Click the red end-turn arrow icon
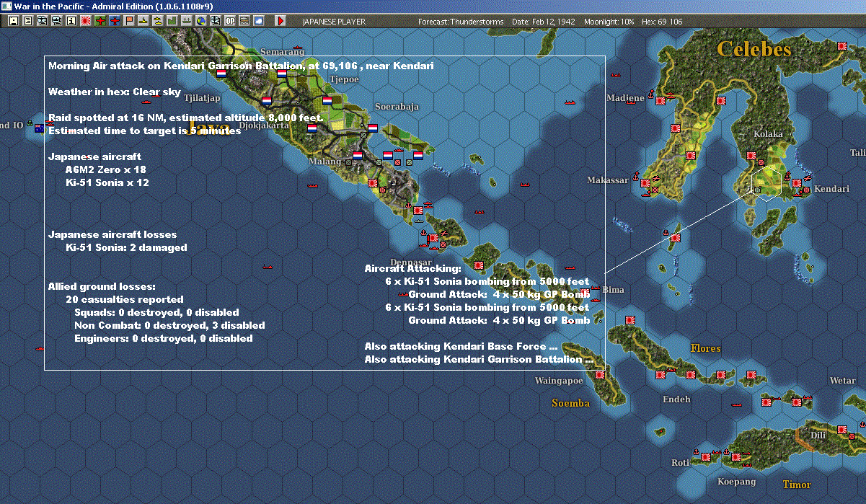This screenshot has width=866, height=504. pyautogui.click(x=280, y=21)
